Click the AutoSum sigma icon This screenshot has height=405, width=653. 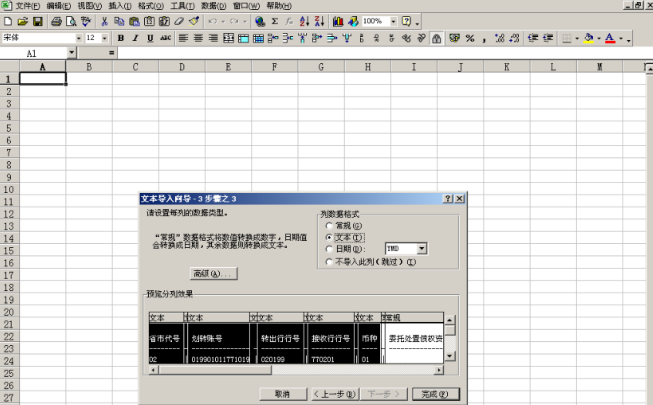[275, 21]
